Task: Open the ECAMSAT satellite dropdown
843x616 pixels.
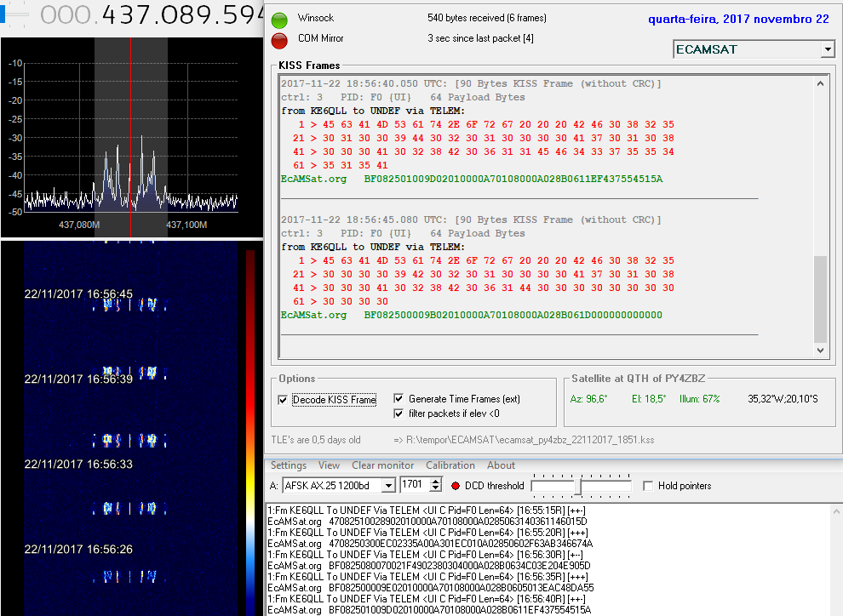Action: tap(828, 49)
